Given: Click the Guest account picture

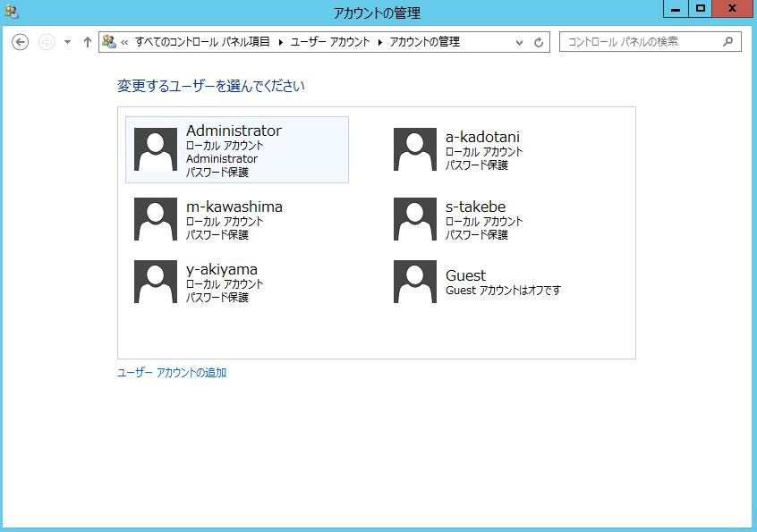Looking at the screenshot, I should click(413, 281).
